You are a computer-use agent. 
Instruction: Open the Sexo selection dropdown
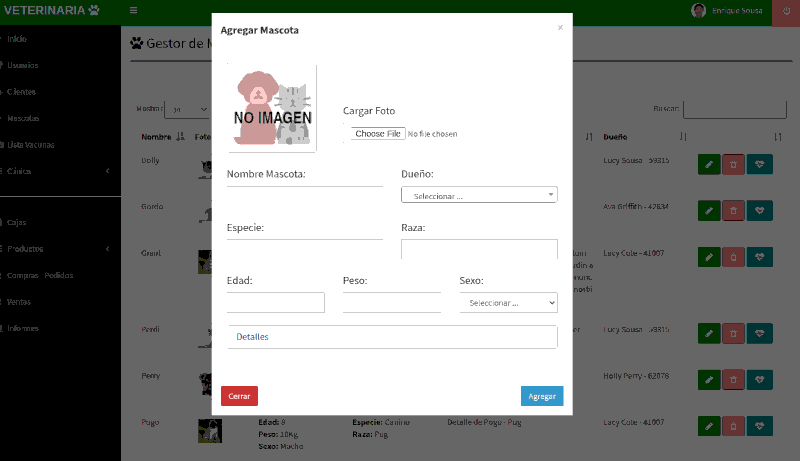pos(508,303)
